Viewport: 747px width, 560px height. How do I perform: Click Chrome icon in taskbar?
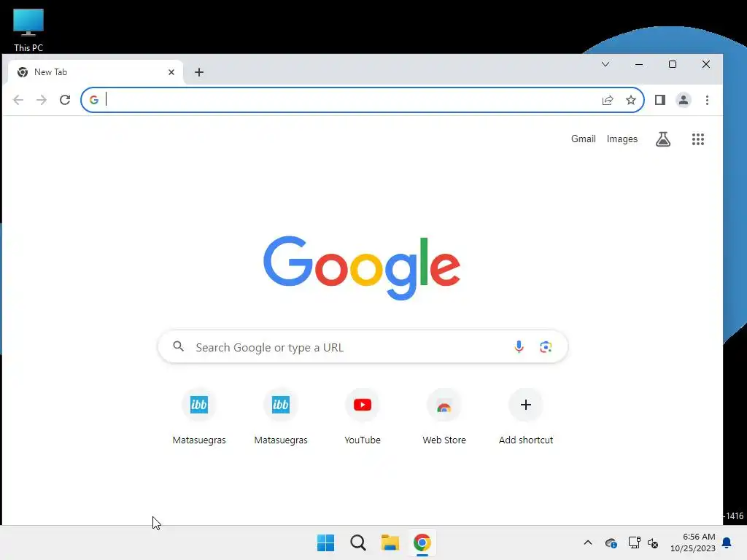422,542
